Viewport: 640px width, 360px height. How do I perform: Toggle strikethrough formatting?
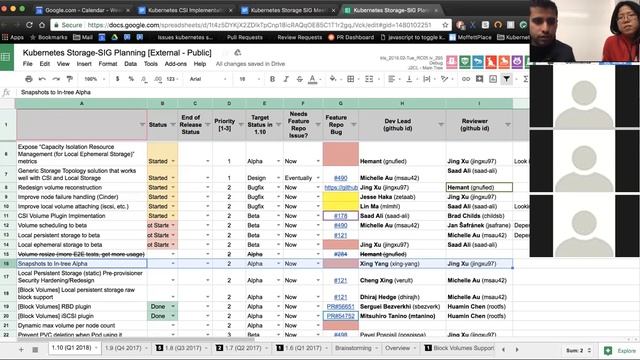(x=300, y=79)
